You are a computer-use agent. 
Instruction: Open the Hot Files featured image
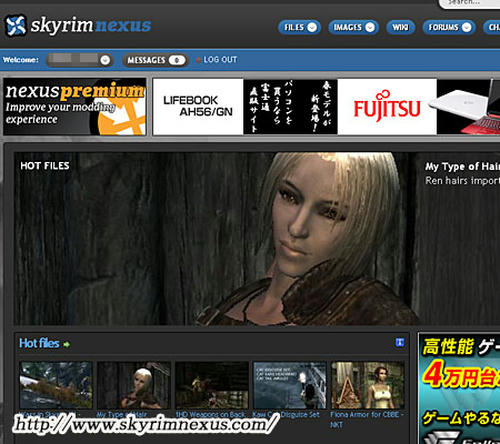point(257,239)
